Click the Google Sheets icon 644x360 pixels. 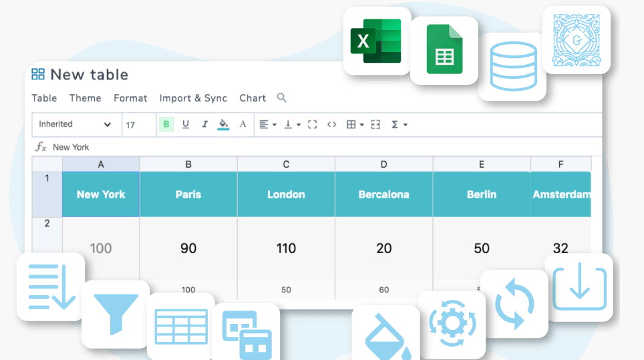(x=444, y=49)
